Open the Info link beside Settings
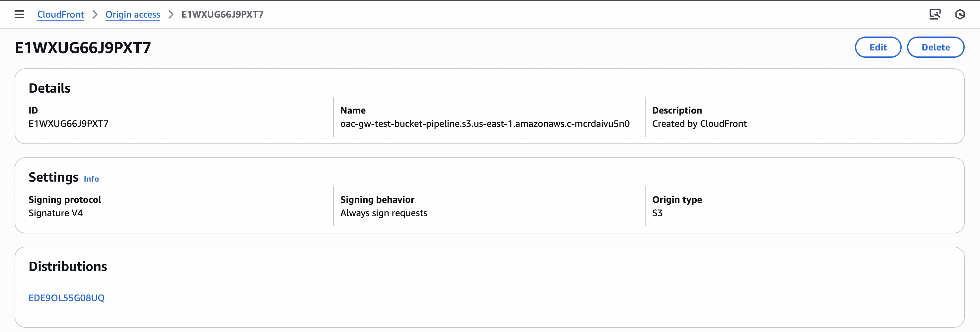This screenshot has width=980, height=332. tap(91, 179)
